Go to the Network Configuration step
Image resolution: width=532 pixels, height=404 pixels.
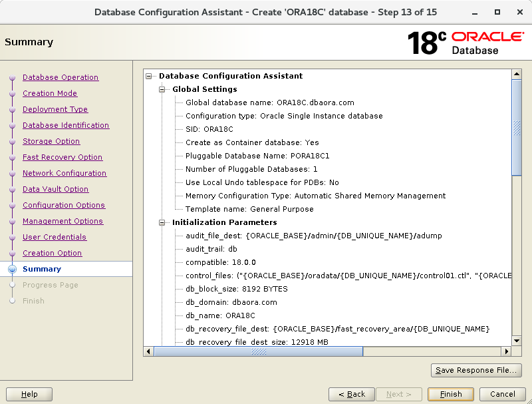coord(65,173)
